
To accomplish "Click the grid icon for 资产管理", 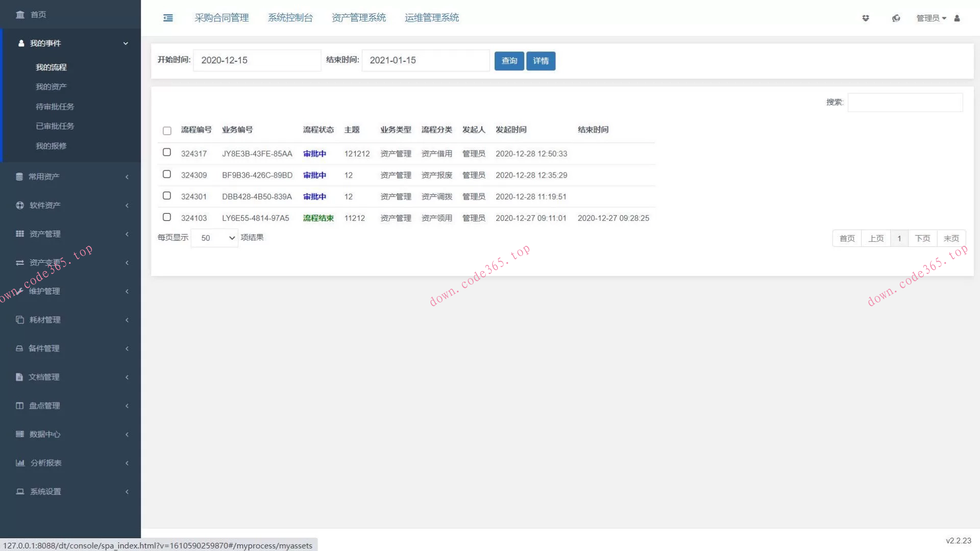I will tap(19, 234).
